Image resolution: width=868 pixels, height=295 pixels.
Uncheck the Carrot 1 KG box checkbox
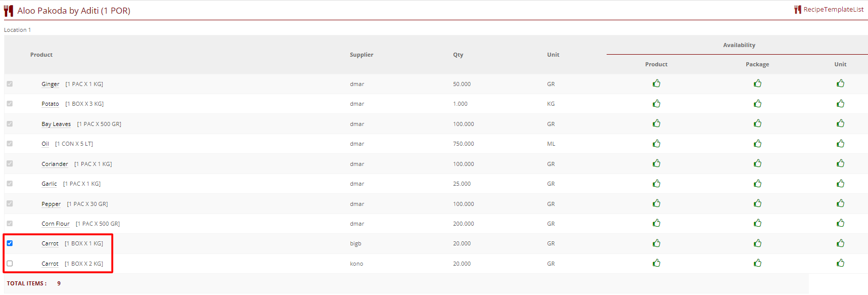10,243
